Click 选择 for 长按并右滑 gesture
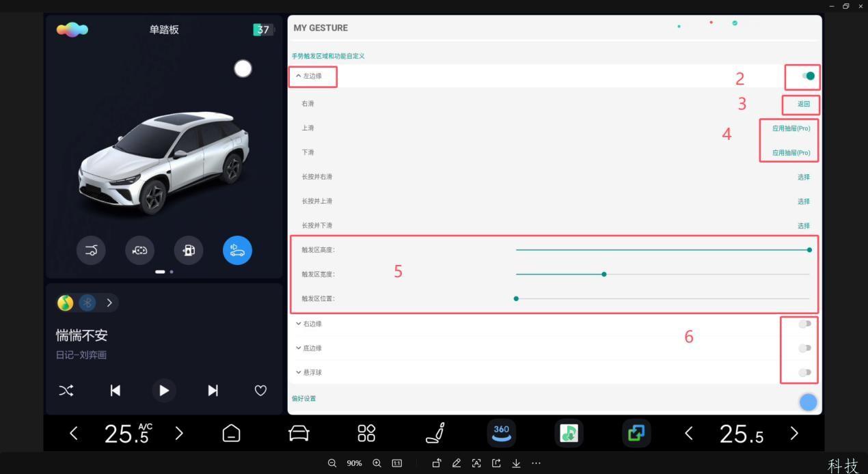 coord(803,177)
